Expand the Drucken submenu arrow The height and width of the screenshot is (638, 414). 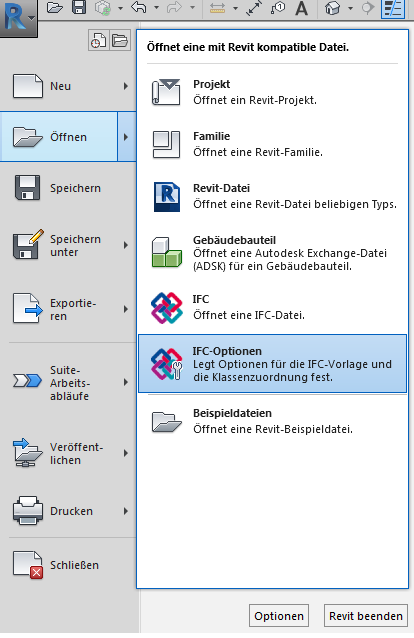[x=126, y=511]
